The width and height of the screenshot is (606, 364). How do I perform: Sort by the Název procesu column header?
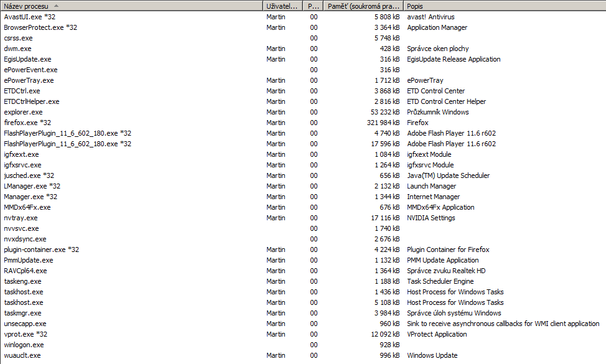tap(131, 6)
